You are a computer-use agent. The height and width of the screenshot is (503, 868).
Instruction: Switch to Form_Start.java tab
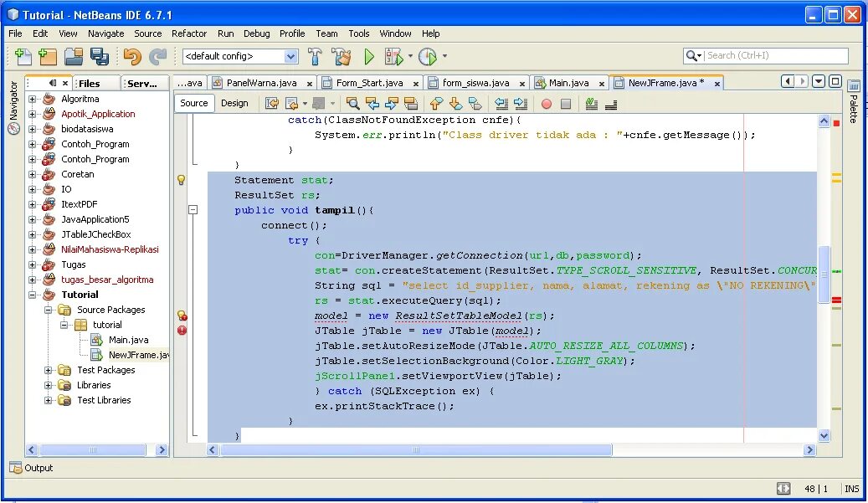click(369, 83)
